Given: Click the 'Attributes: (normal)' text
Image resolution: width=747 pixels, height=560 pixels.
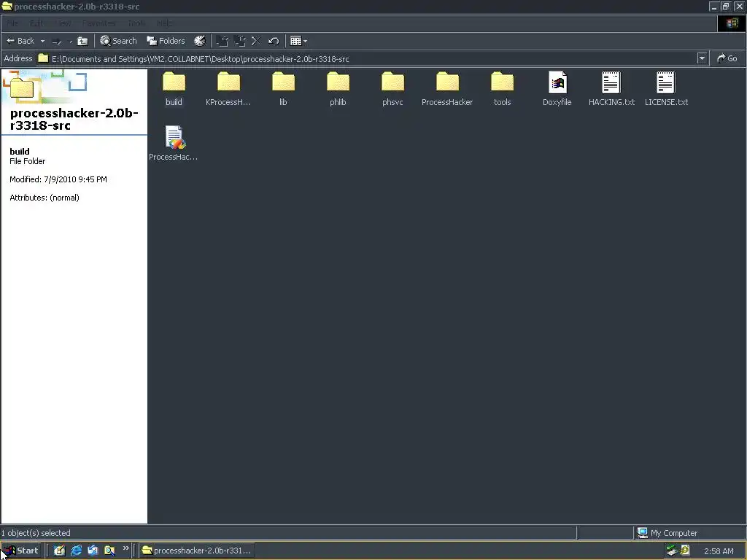Looking at the screenshot, I should [x=44, y=198].
